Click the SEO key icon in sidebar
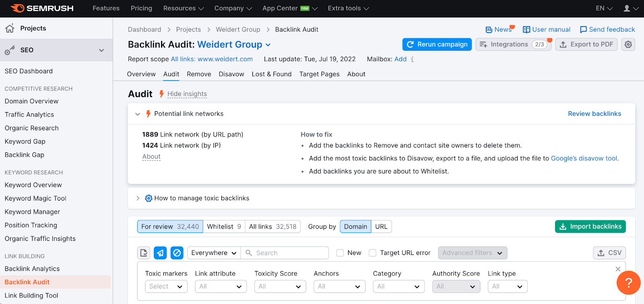The width and height of the screenshot is (644, 304). click(x=10, y=50)
